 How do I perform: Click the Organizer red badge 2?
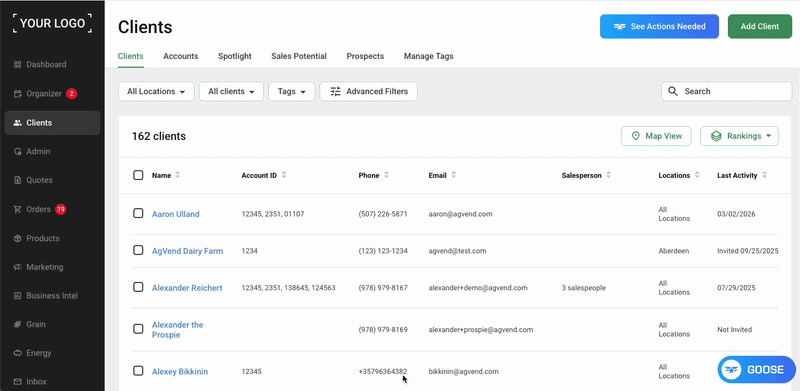coord(71,93)
